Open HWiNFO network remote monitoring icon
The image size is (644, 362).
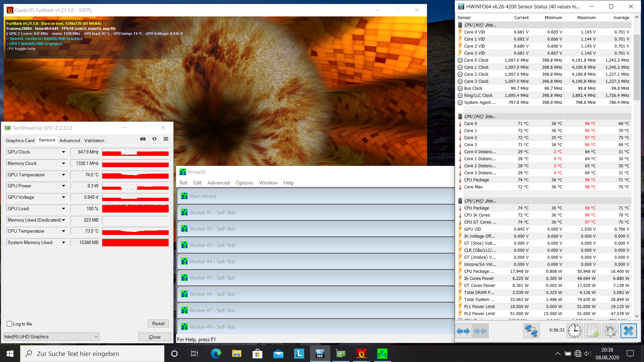tap(531, 331)
